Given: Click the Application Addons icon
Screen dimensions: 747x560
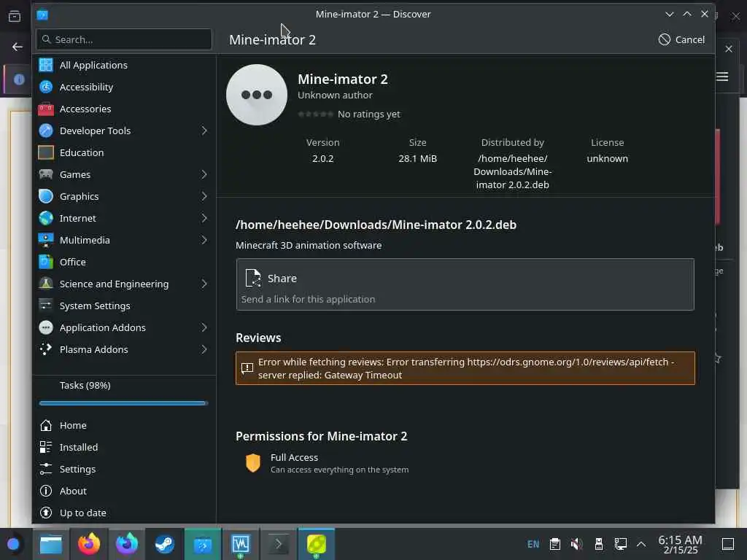Looking at the screenshot, I should (x=46, y=327).
